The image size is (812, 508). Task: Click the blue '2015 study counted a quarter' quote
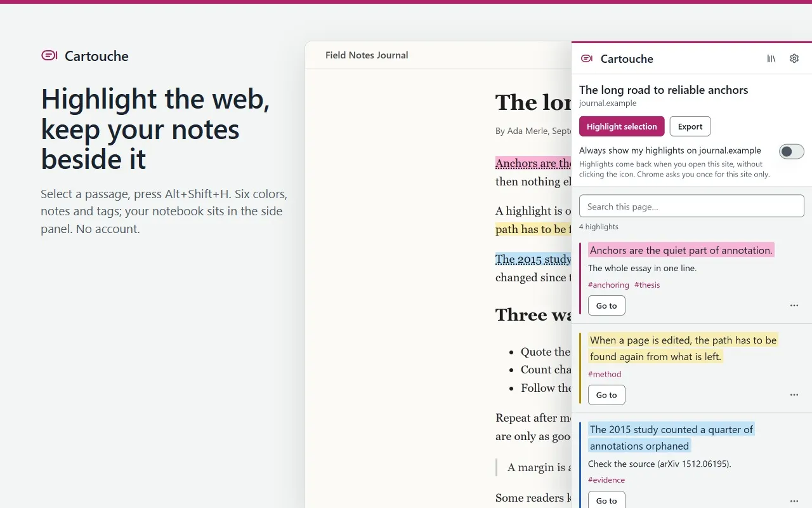[671, 438]
